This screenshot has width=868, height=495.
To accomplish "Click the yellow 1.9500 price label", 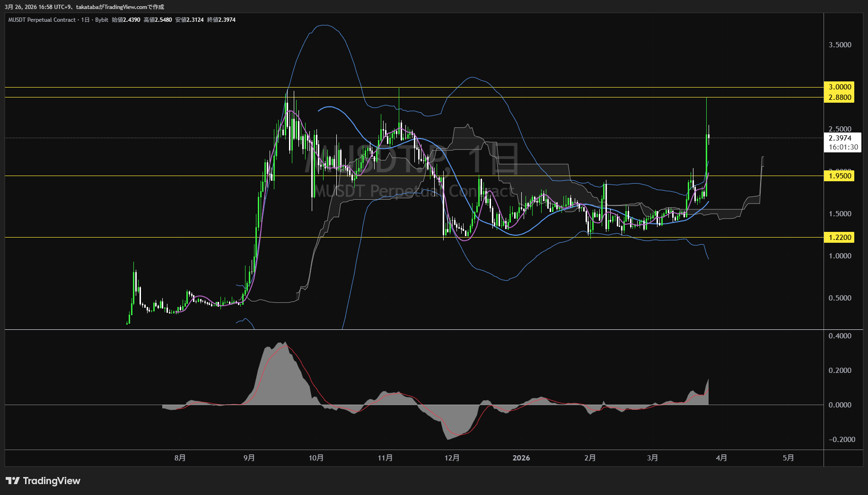I will (840, 176).
